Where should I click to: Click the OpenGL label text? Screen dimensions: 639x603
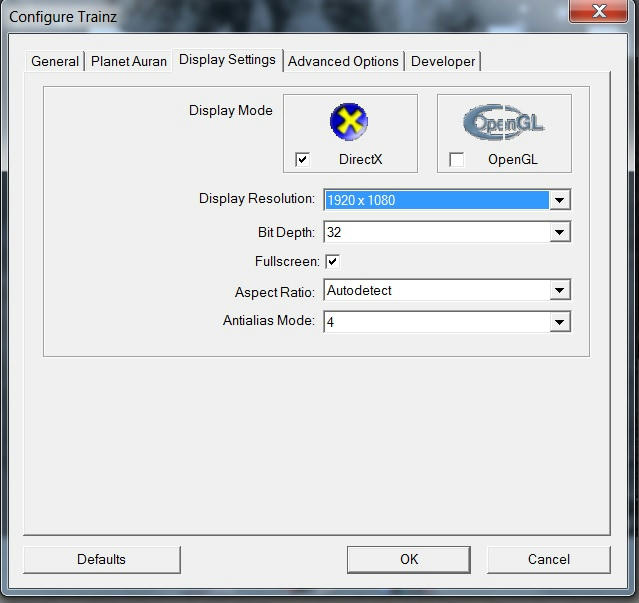click(513, 159)
